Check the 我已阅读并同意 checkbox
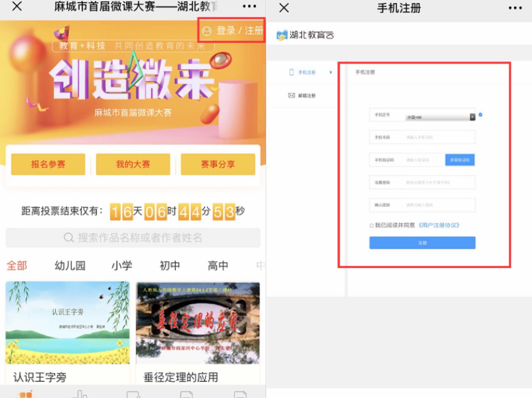Viewport: 532px width, 398px height. pyautogui.click(x=372, y=226)
